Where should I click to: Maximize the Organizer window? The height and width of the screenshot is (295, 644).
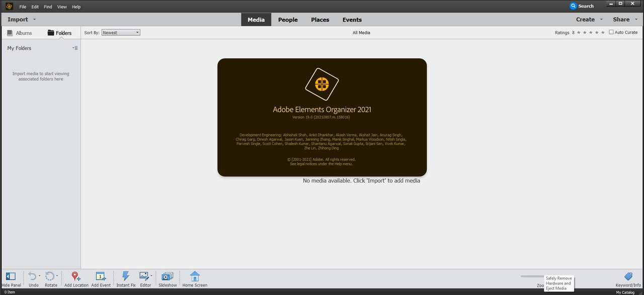[621, 3]
